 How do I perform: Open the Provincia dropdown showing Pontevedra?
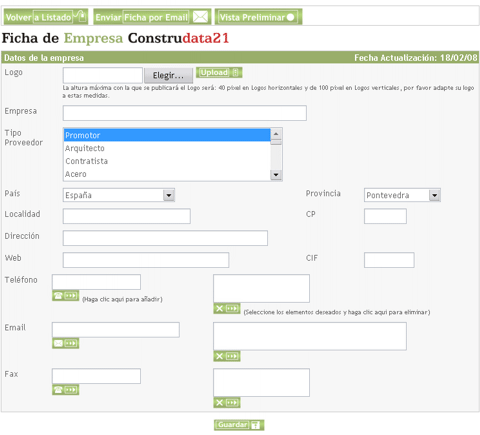[x=402, y=195]
